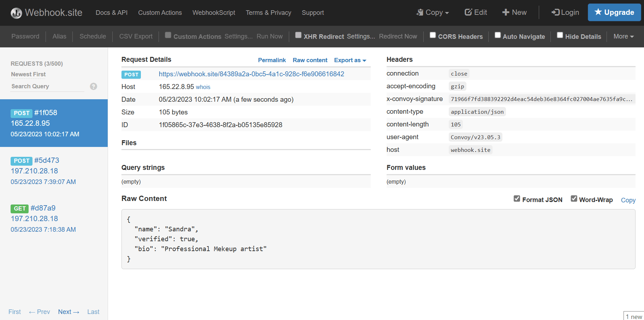Image resolution: width=644 pixels, height=320 pixels.
Task: Click the Login button
Action: [565, 12]
